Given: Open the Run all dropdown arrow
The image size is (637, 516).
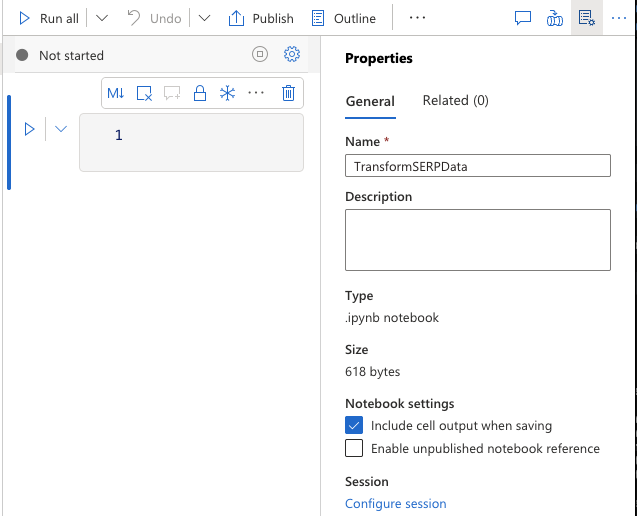Looking at the screenshot, I should click(x=102, y=18).
